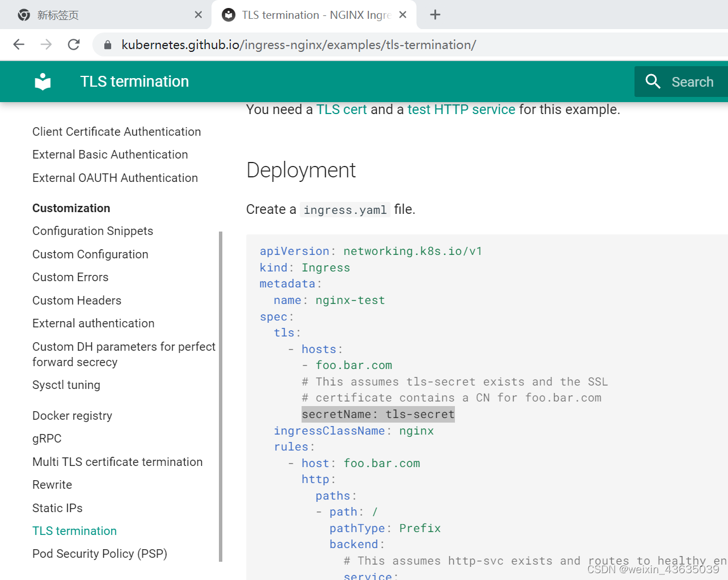Click the kind: Ingress code line

(305, 267)
